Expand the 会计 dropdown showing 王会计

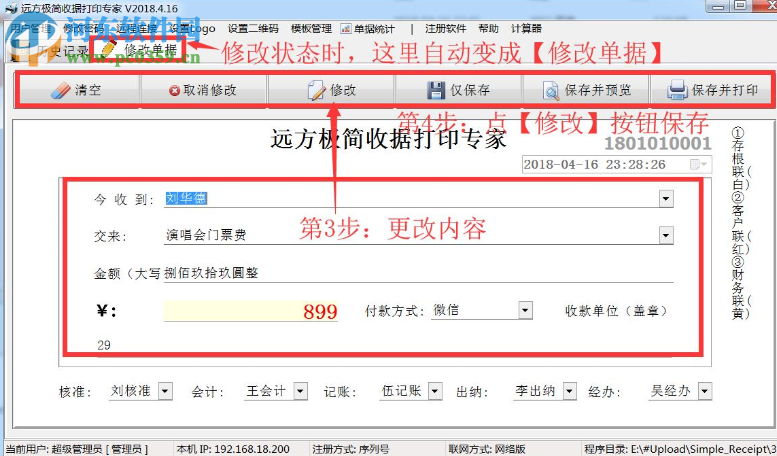[300, 391]
